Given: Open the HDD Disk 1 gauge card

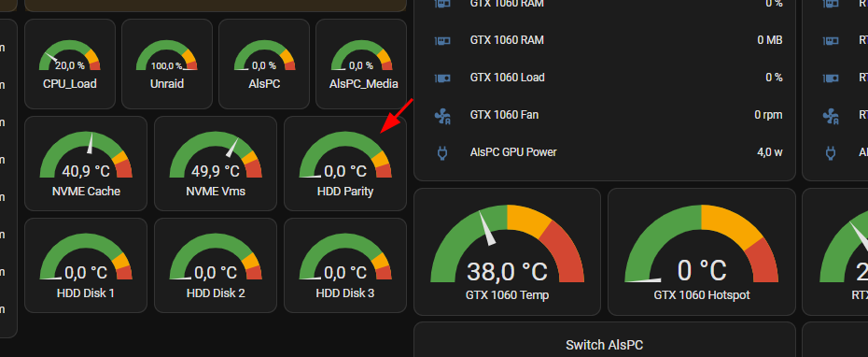Looking at the screenshot, I should [x=86, y=265].
